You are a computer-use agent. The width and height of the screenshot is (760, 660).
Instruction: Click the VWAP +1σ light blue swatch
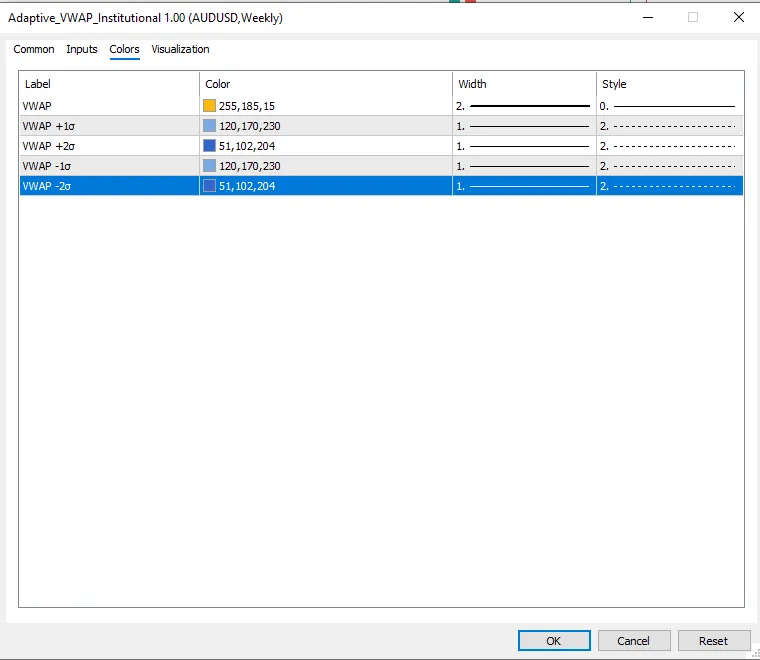coord(209,125)
